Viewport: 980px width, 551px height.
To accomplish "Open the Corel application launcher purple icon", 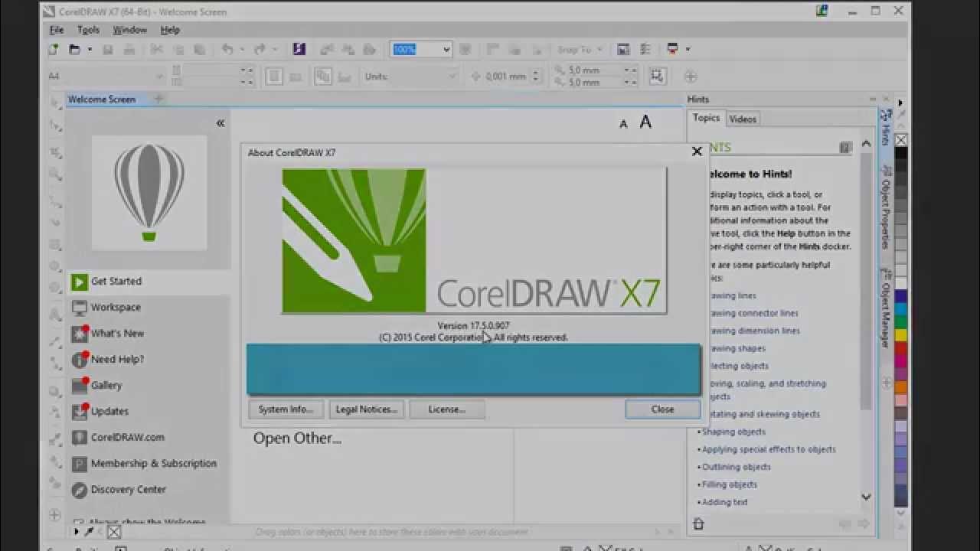I will tap(299, 49).
